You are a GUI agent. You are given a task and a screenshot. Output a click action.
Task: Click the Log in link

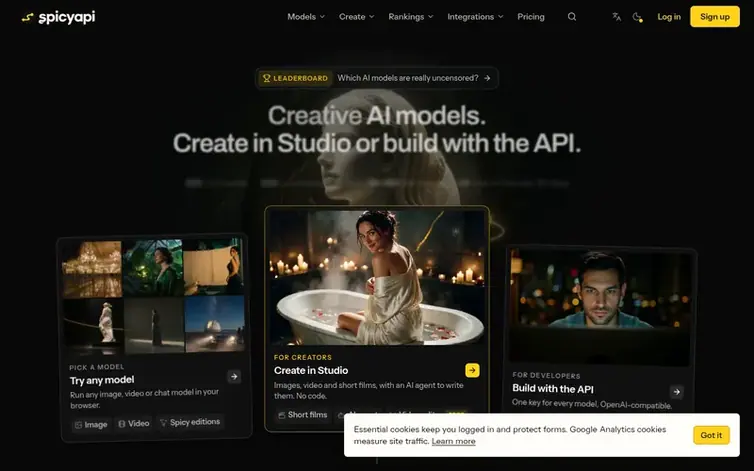[669, 17]
